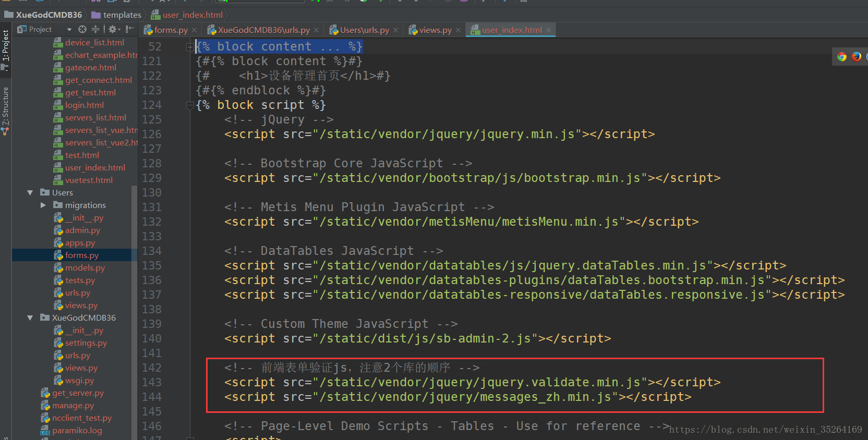Place cursor on jquery.validate.min.js script line
The height and width of the screenshot is (440, 868).
point(472,383)
